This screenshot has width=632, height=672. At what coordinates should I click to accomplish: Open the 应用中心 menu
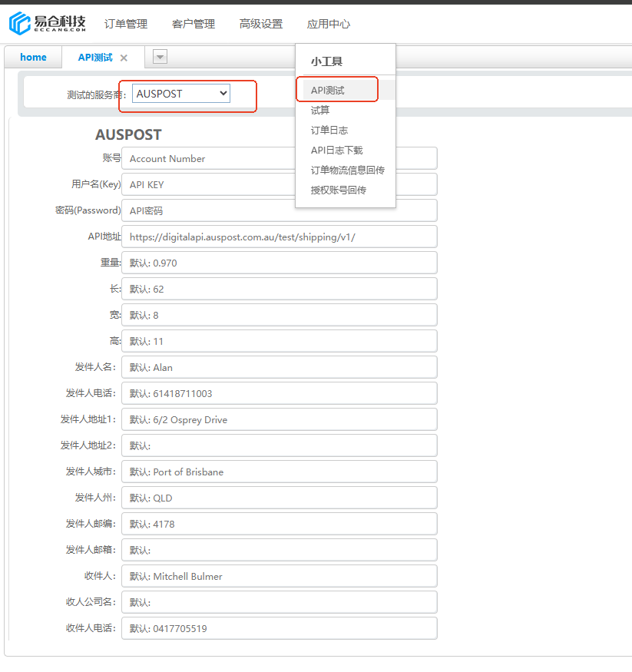point(329,24)
